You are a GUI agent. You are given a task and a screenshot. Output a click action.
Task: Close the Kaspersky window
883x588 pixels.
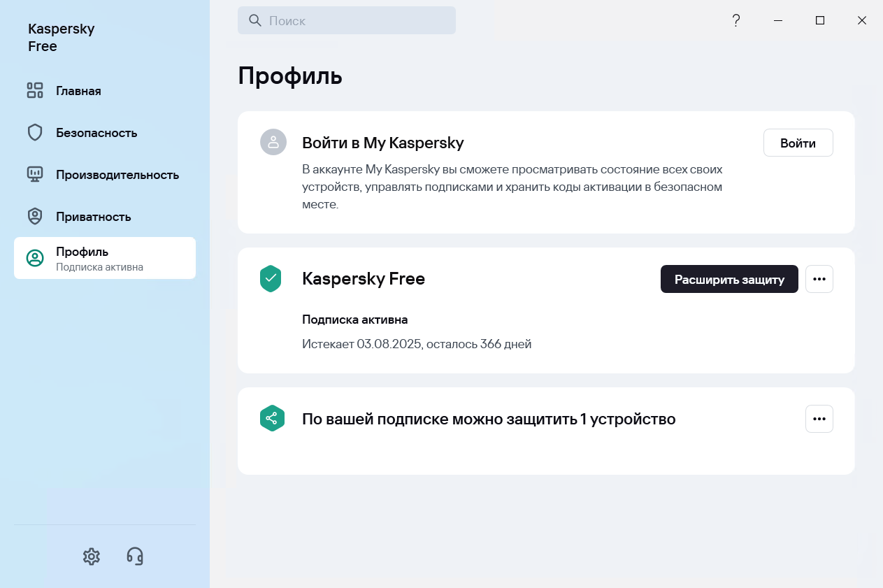[862, 21]
